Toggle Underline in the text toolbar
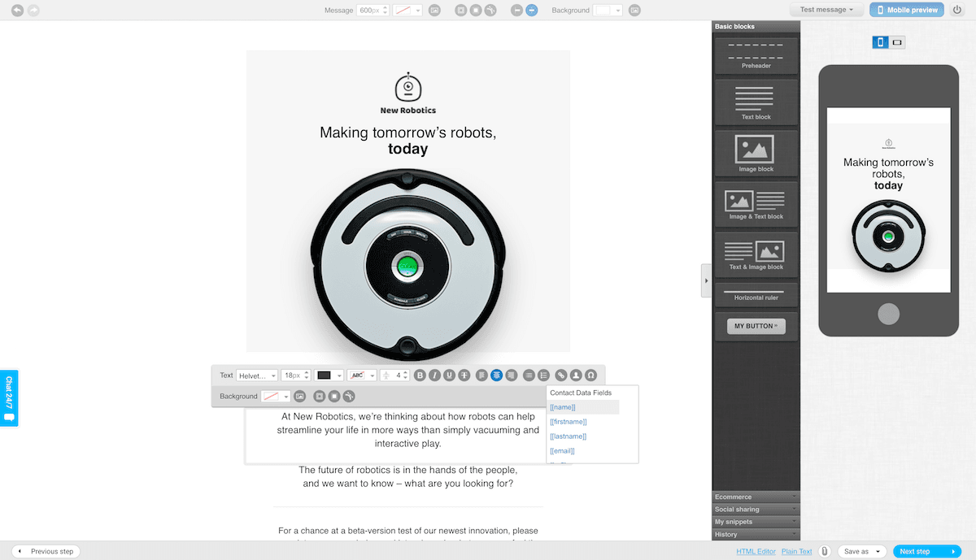 [x=449, y=376]
